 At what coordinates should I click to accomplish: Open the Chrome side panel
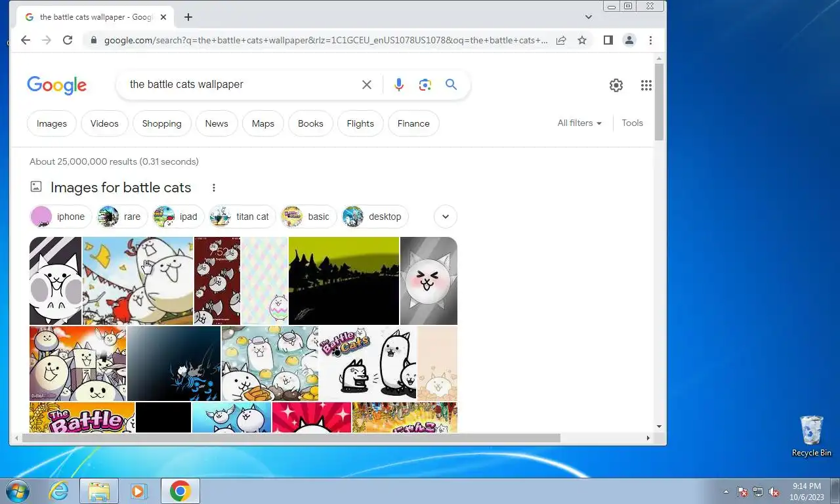pyautogui.click(x=608, y=40)
